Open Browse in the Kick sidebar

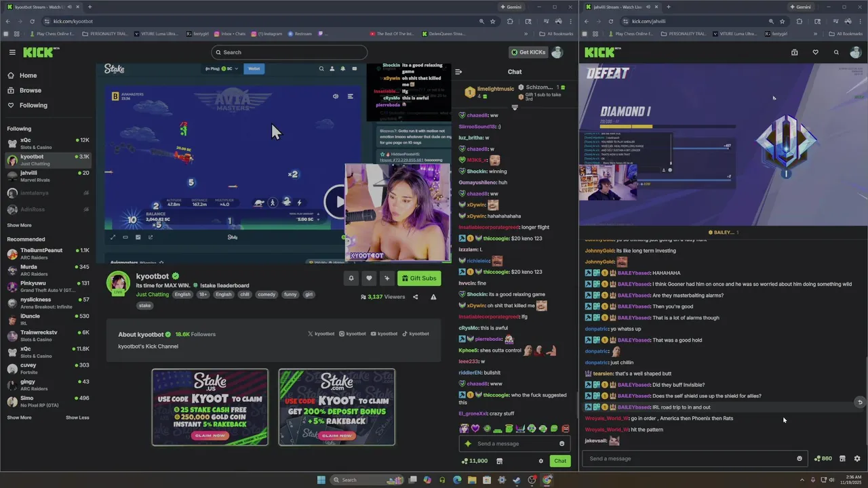coord(30,90)
